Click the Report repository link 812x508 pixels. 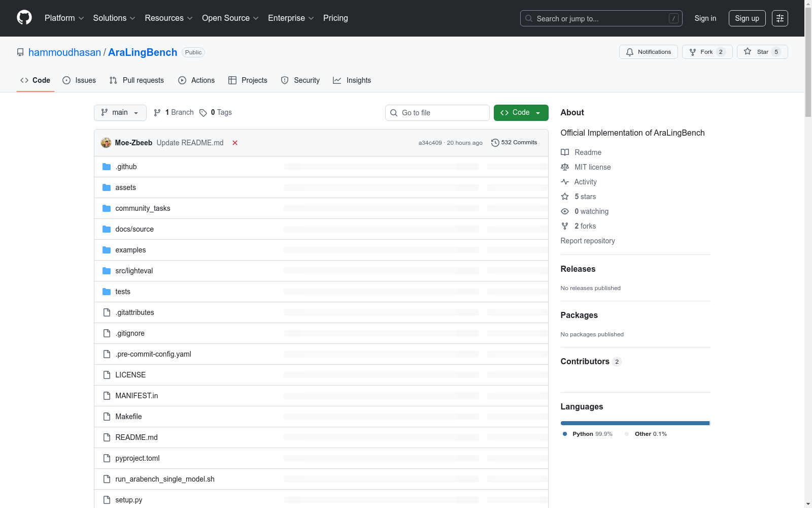coord(588,241)
